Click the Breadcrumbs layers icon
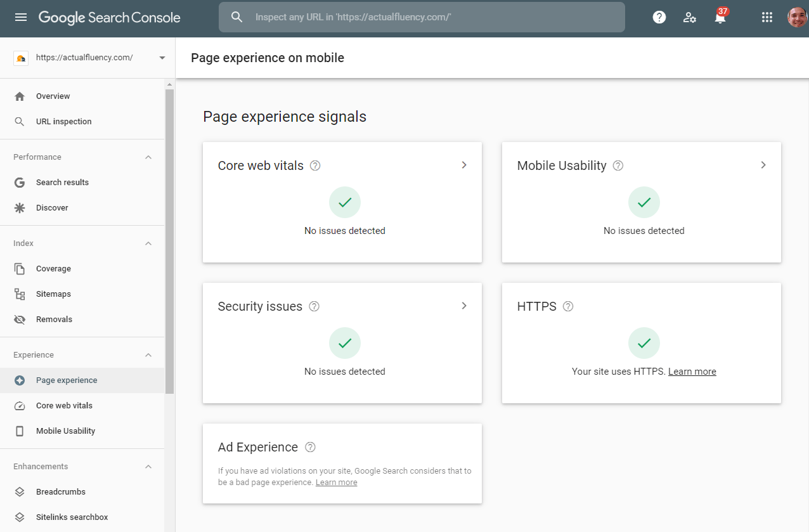Viewport: 809px width, 532px height. tap(20, 492)
